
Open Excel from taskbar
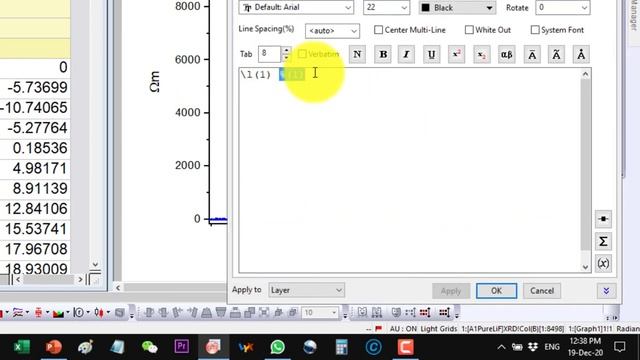click(x=21, y=347)
